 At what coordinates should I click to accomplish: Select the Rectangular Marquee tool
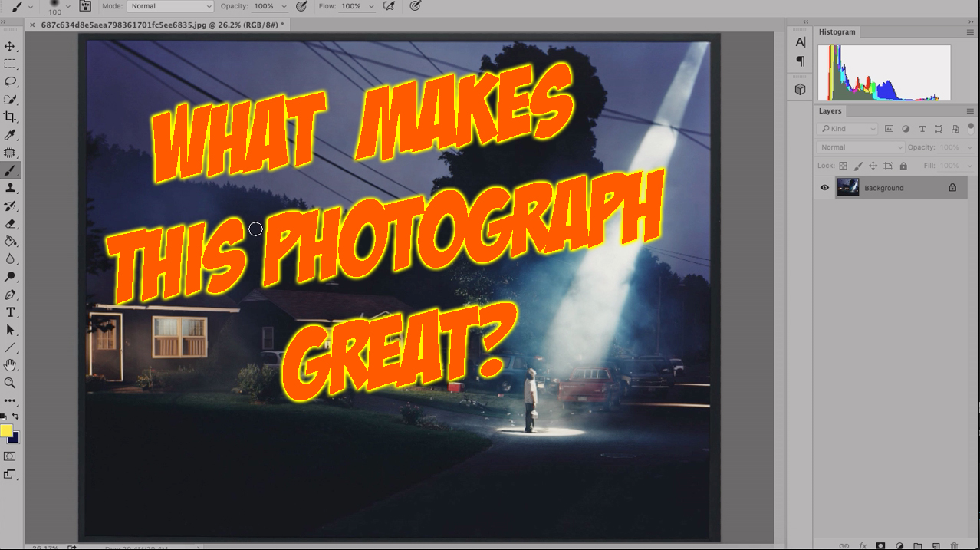[x=10, y=64]
